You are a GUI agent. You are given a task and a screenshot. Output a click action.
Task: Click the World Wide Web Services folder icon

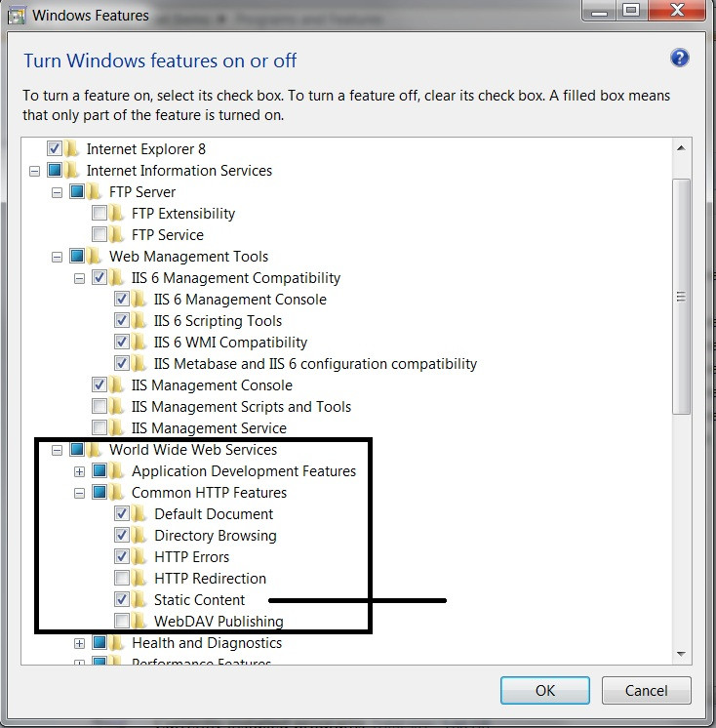tap(95, 450)
